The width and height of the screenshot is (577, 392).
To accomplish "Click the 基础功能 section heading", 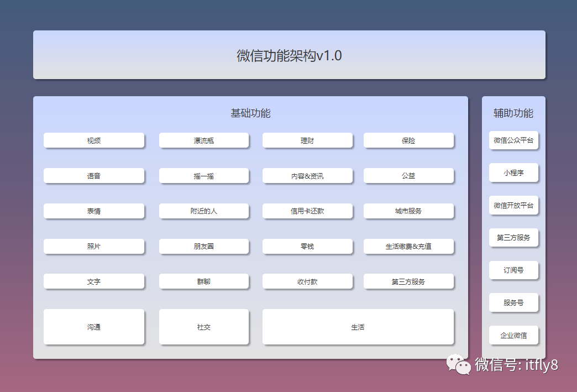I will point(250,113).
